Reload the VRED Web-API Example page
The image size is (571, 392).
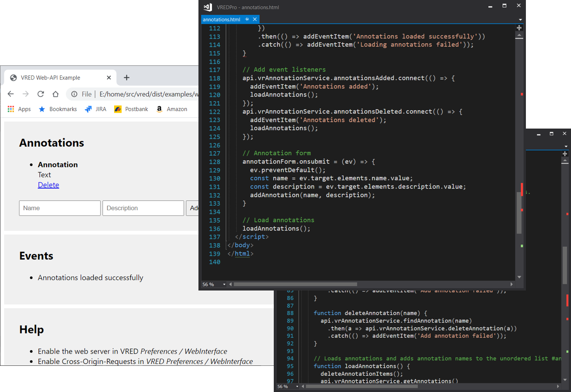tap(41, 94)
